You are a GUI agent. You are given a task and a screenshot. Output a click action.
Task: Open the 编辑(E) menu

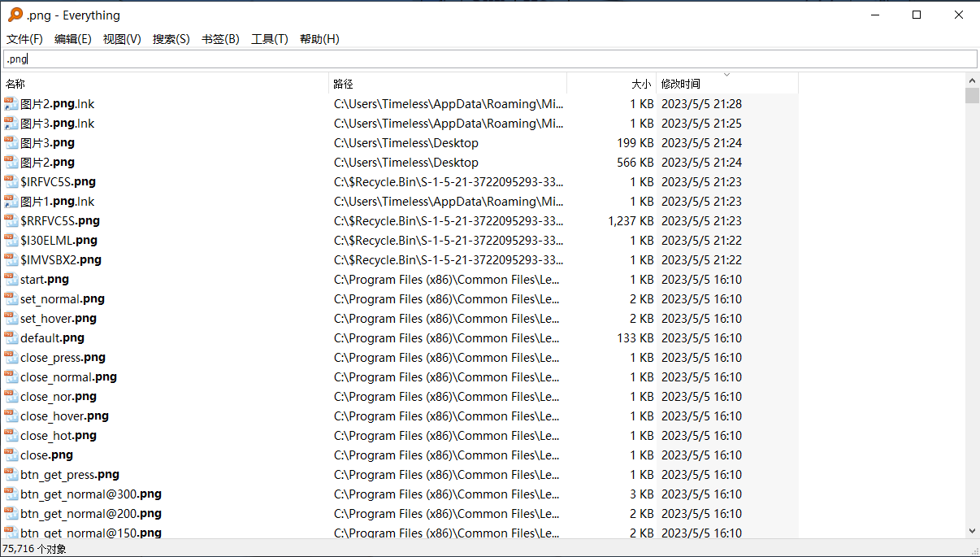(x=73, y=39)
